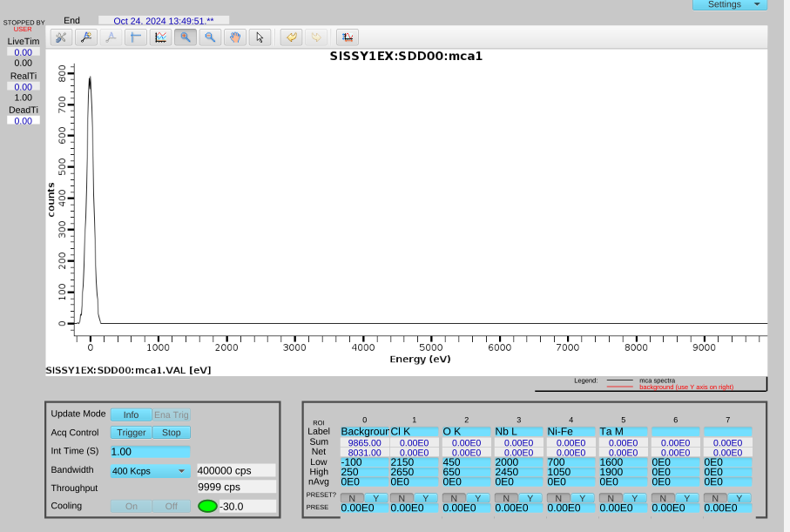Click the add annotation toolbar icon

(86, 37)
